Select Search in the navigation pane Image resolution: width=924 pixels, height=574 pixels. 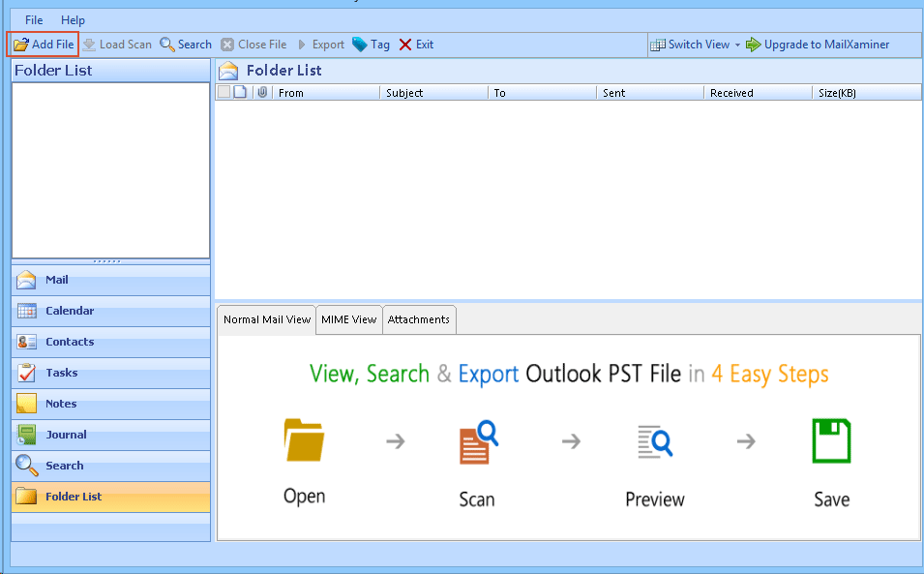(x=111, y=466)
